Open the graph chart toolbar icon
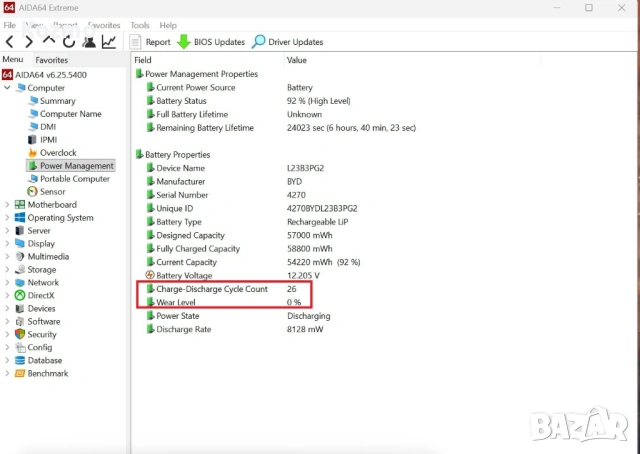640x454 pixels. pyautogui.click(x=109, y=42)
